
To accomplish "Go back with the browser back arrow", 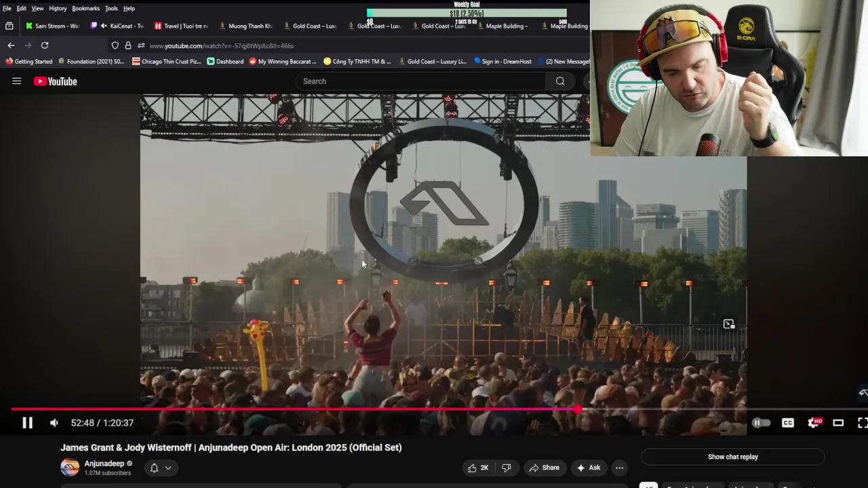I will [x=11, y=45].
